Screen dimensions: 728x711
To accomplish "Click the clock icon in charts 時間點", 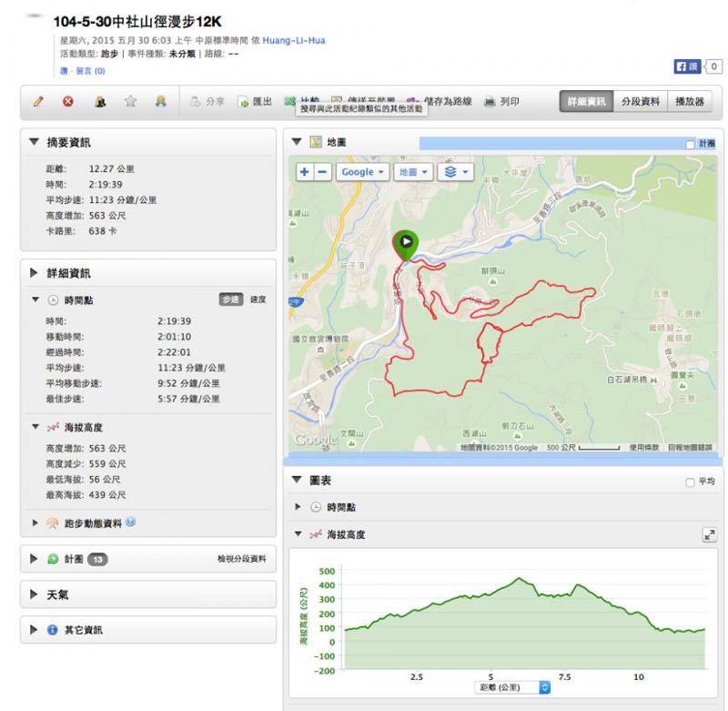I will [316, 507].
